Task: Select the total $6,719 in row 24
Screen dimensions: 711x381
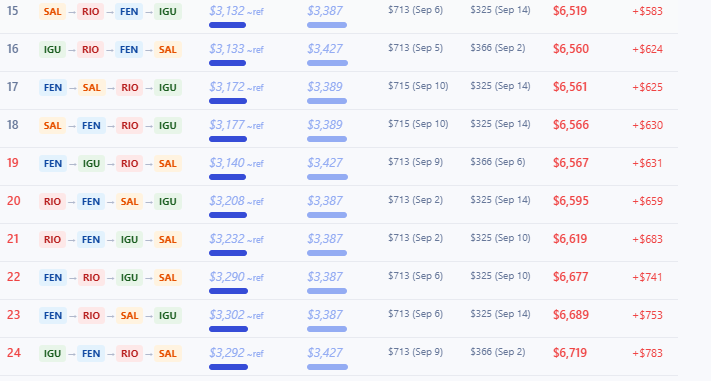Action: 570,353
